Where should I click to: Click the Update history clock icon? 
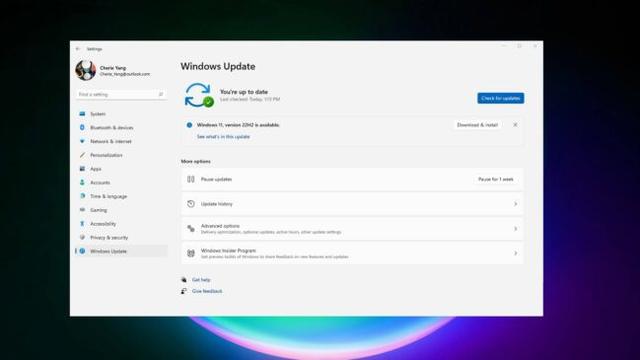(x=191, y=204)
